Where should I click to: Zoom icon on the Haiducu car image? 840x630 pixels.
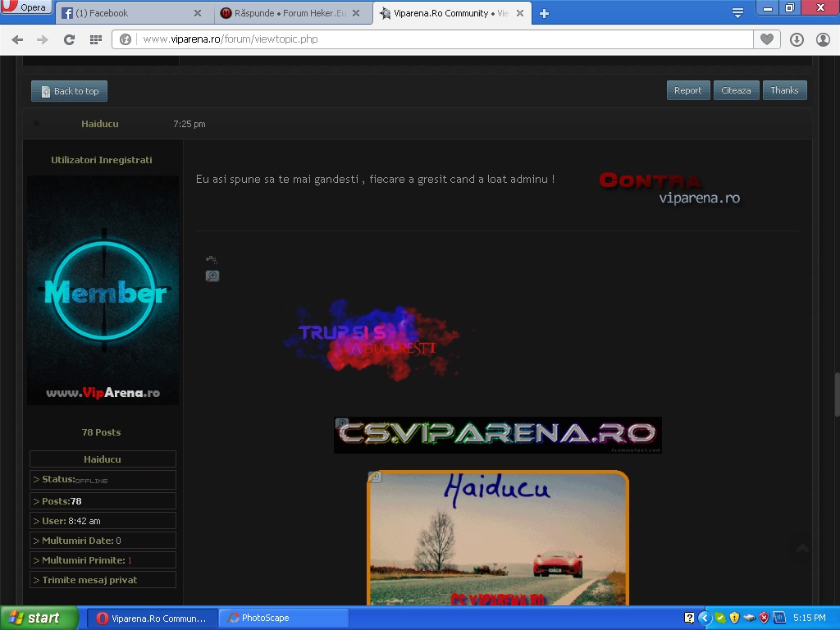[374, 477]
